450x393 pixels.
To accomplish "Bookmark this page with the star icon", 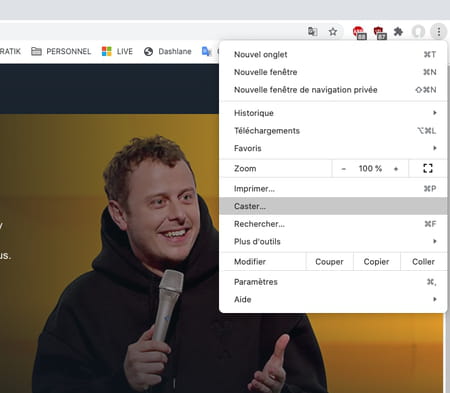I will pos(333,32).
